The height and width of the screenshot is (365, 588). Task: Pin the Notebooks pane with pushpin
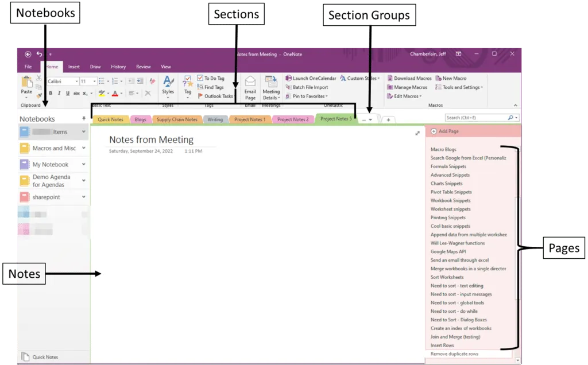(84, 118)
